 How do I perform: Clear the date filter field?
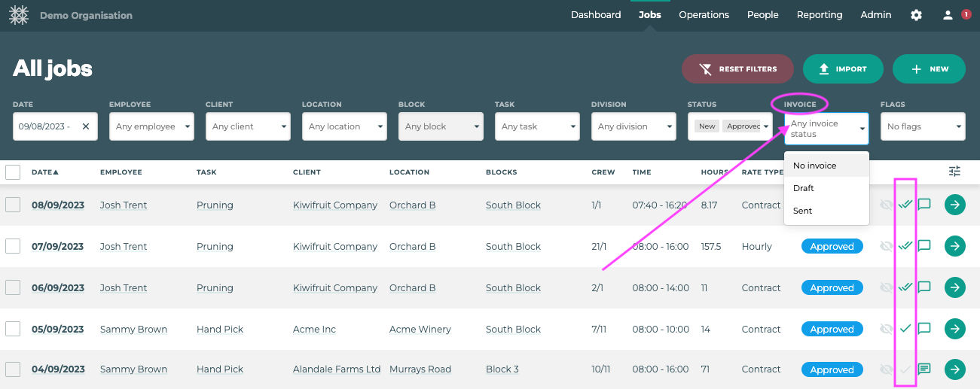pos(85,126)
